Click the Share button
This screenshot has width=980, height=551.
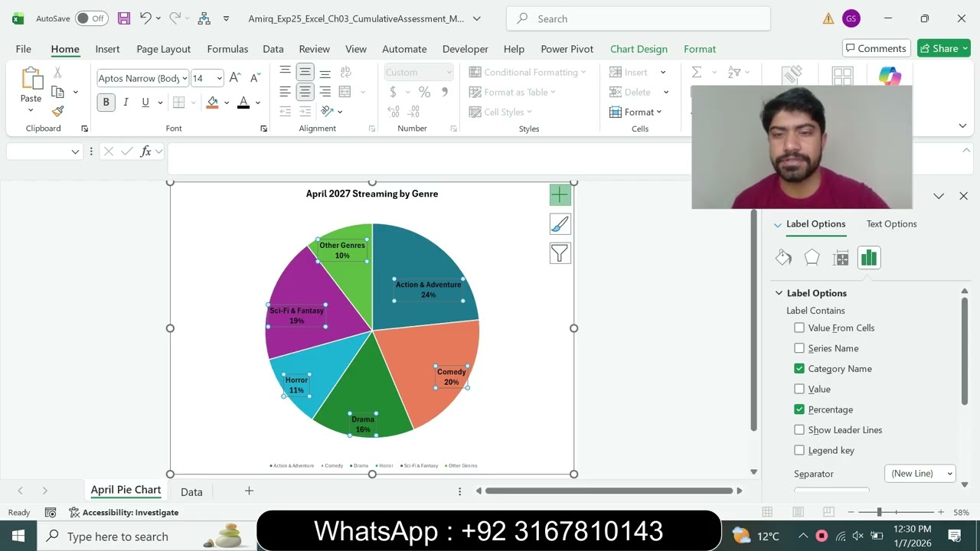pos(945,48)
